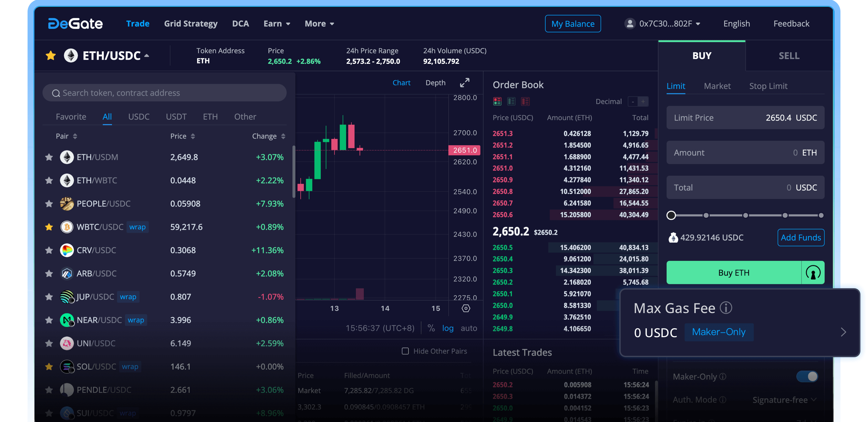Unfavorite the WBTC/USDC pair star

coord(49,227)
